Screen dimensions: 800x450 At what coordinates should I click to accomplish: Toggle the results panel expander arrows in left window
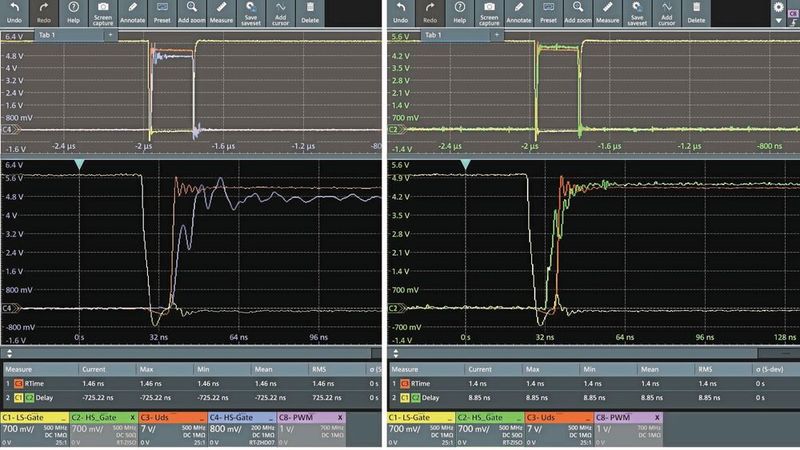[x=9, y=353]
